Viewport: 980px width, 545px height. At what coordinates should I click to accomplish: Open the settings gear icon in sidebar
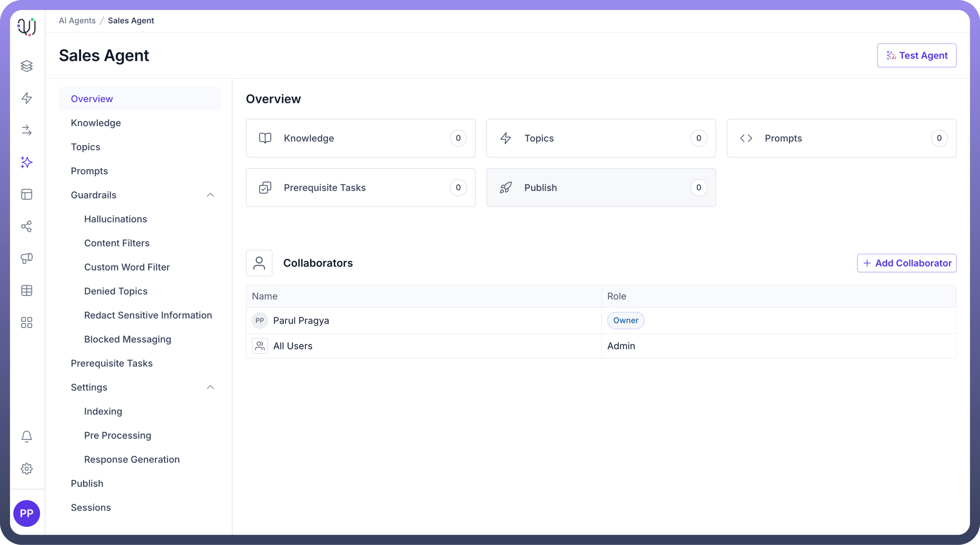pyautogui.click(x=27, y=469)
